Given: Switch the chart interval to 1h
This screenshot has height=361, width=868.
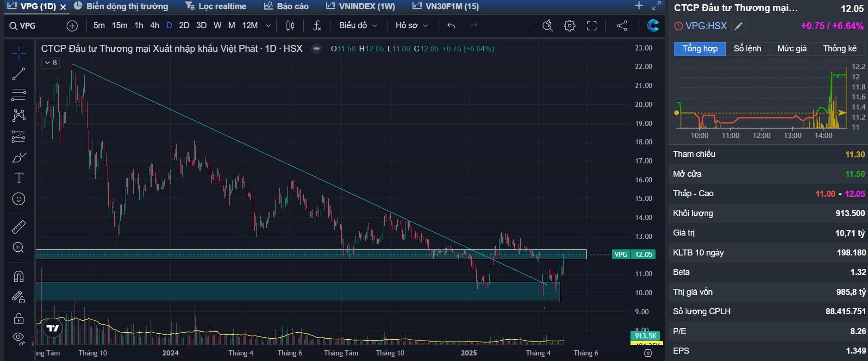Looking at the screenshot, I should click(x=139, y=25).
